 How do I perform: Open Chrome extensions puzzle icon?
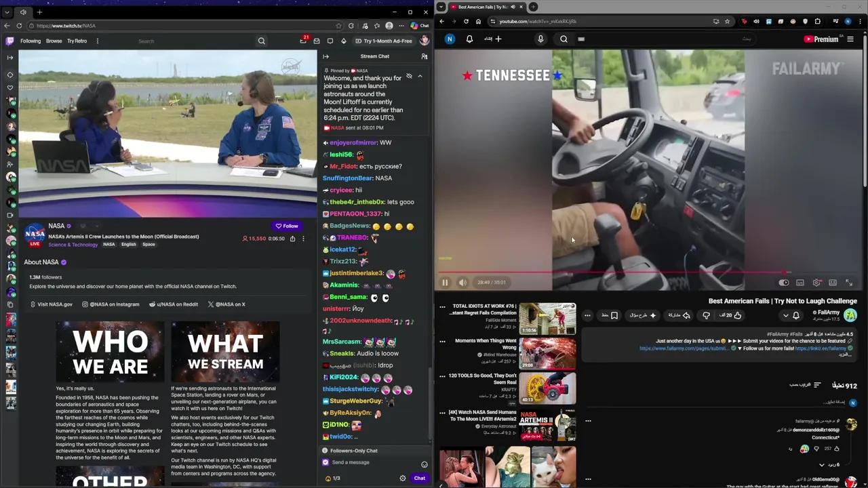click(818, 21)
